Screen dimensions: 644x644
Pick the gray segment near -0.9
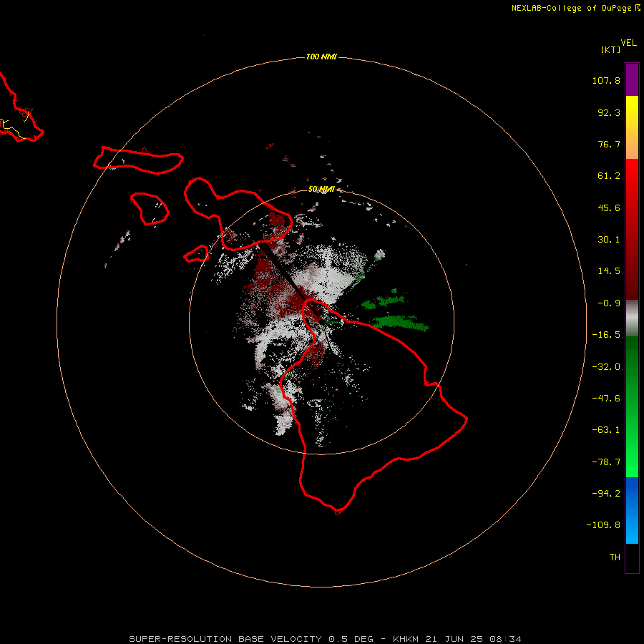(x=632, y=318)
